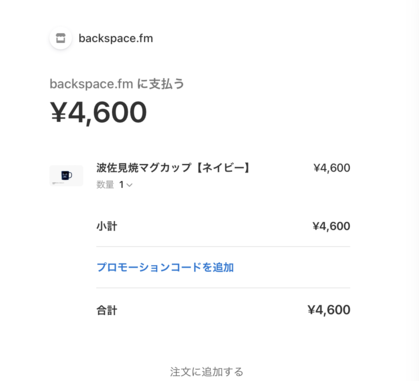
Task: Click the 合計 total label
Action: 107,310
